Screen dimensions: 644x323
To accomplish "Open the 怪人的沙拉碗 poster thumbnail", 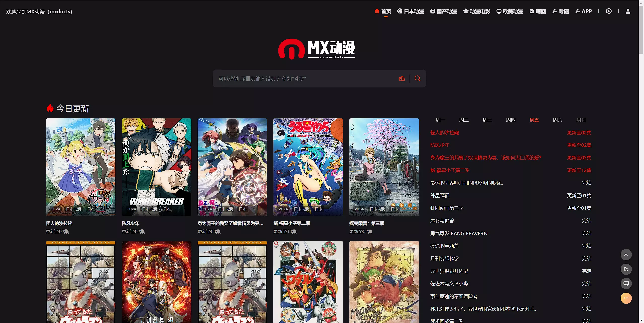I will coord(80,167).
